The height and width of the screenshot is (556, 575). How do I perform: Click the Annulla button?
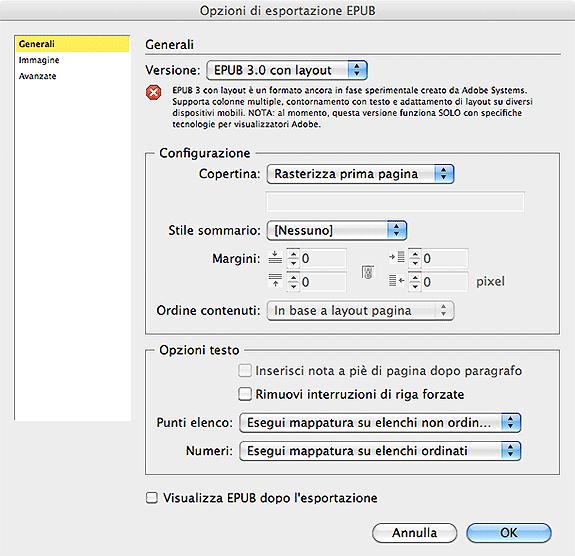414,533
